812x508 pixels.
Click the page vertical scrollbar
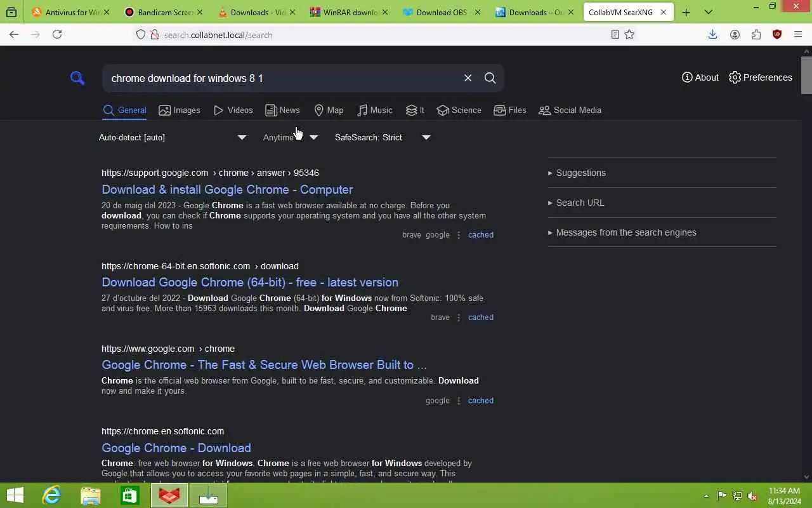point(806,76)
